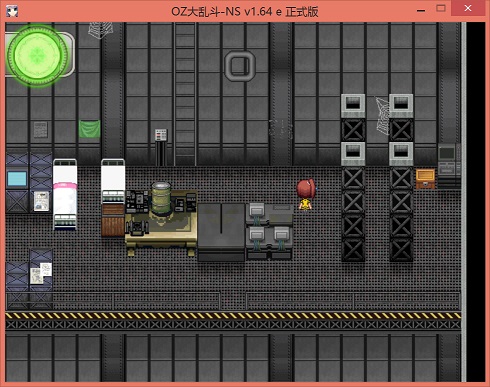Inspect the large dark gray crate
The height and width of the screenshot is (387, 490).
[221, 232]
